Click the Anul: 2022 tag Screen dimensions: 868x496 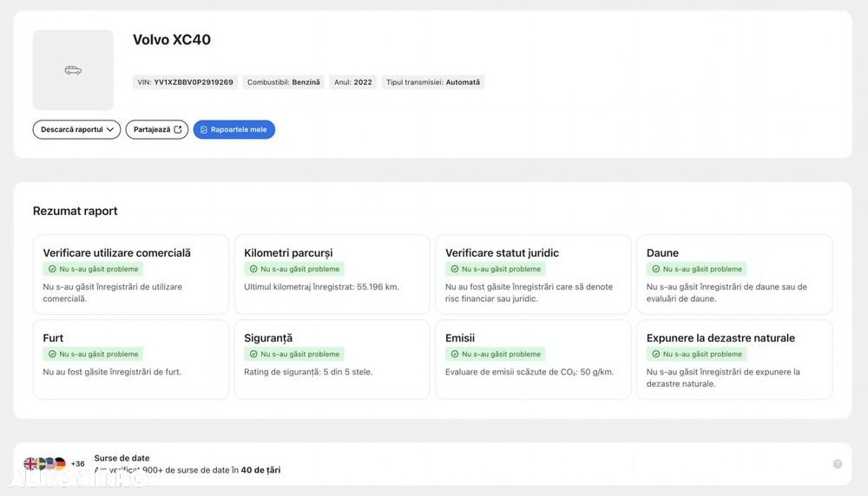click(x=353, y=82)
